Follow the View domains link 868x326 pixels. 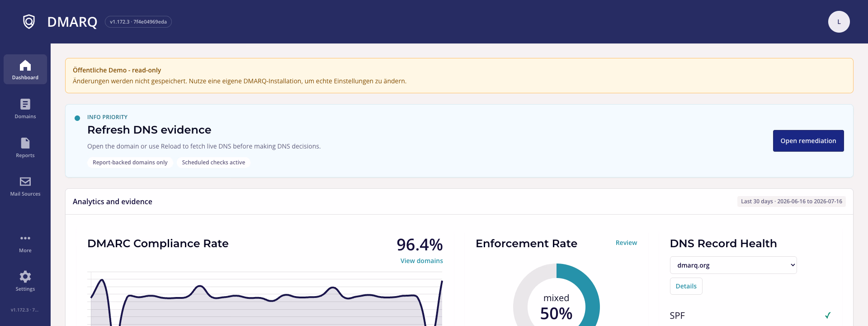[x=421, y=261]
